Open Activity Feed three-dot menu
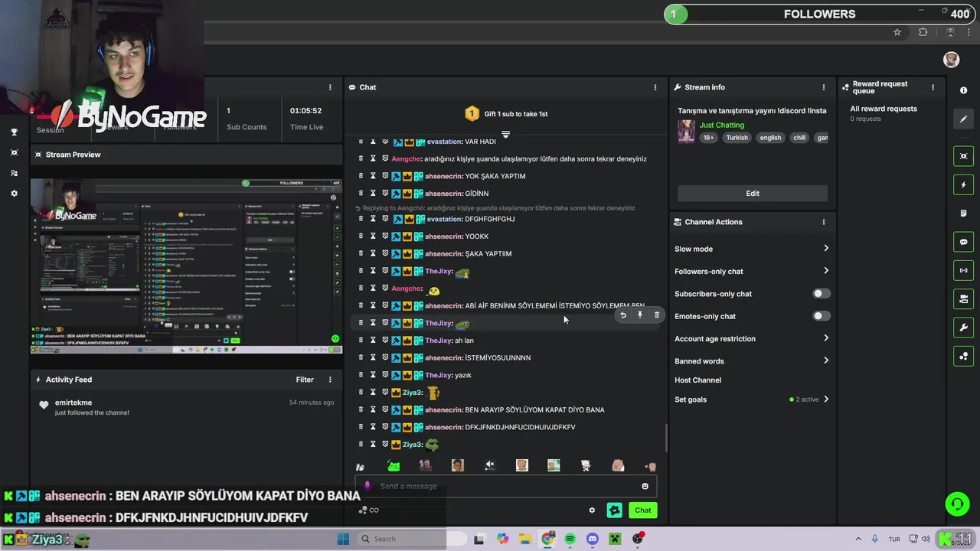Screen dimensions: 980x551 (330, 380)
